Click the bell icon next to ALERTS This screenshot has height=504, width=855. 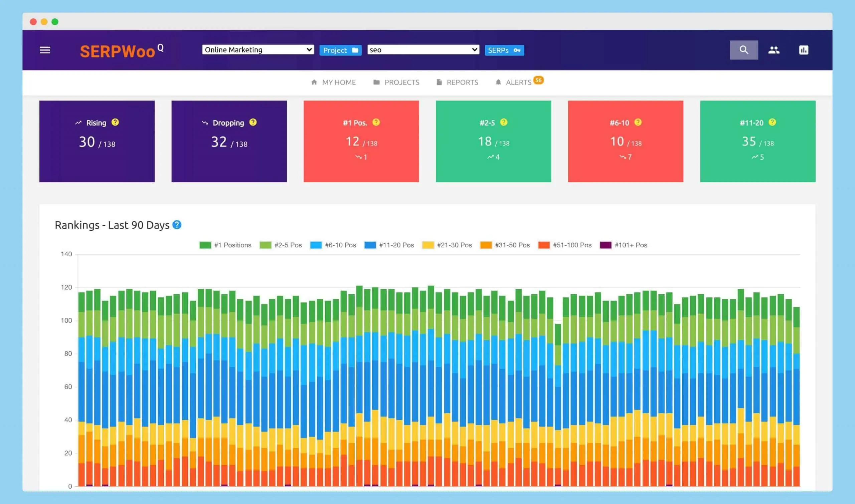498,82
